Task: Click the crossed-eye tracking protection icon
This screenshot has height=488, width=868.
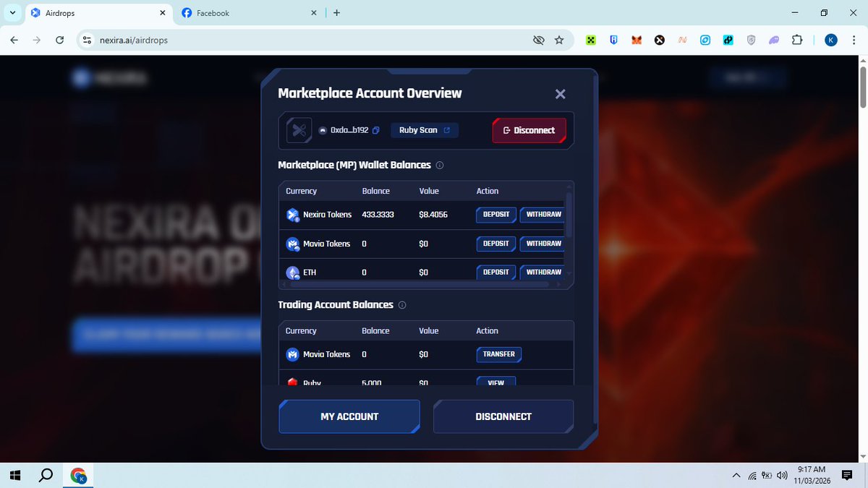Action: [x=538, y=40]
